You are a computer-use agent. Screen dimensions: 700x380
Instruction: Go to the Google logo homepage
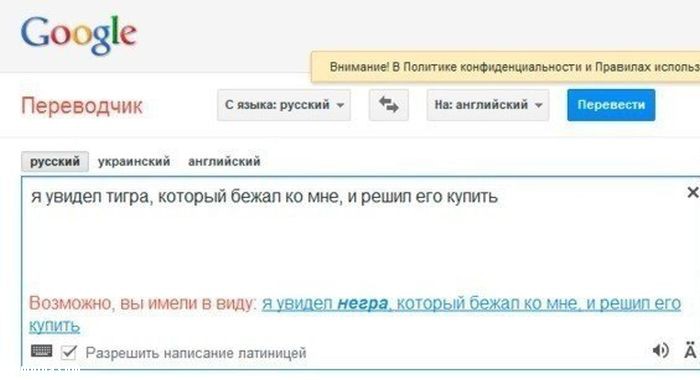79,34
